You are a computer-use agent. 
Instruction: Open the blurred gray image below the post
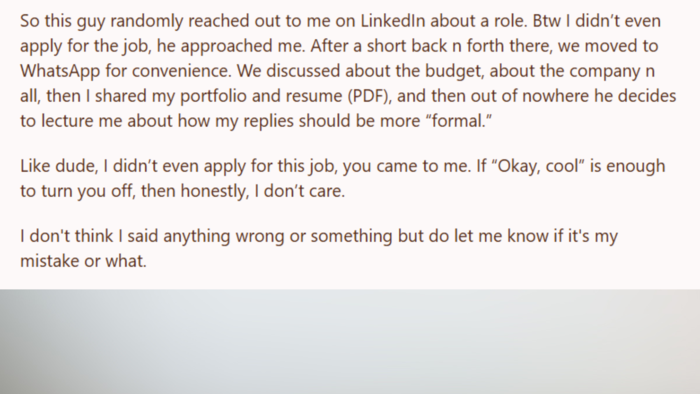click(350, 341)
